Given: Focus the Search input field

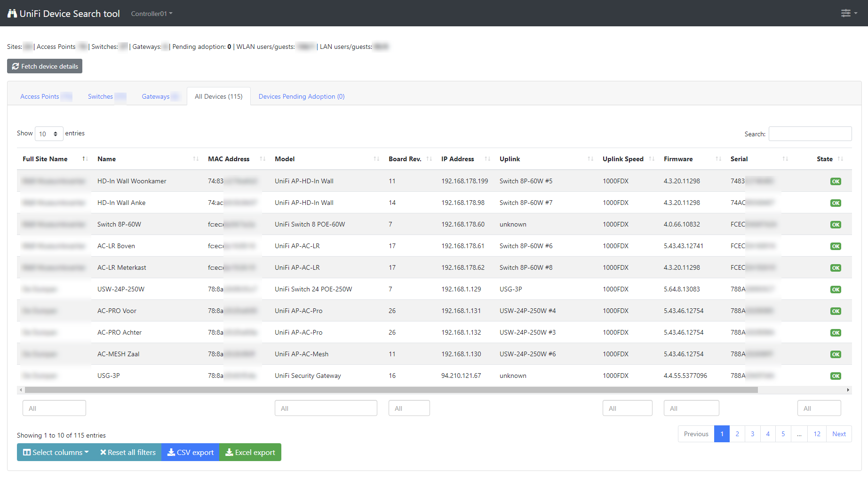Looking at the screenshot, I should [x=810, y=134].
